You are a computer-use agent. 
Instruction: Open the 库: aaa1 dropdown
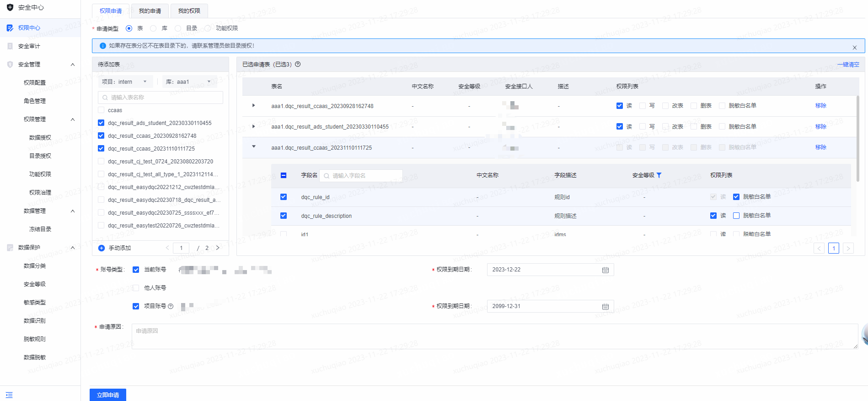[x=190, y=82]
